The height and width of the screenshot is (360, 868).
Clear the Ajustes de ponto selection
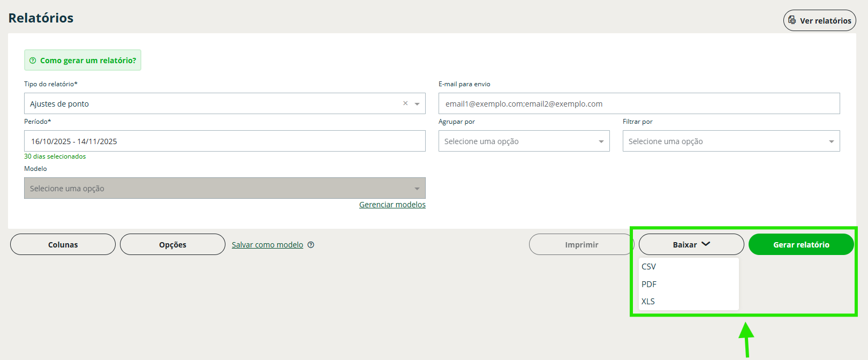pos(405,103)
